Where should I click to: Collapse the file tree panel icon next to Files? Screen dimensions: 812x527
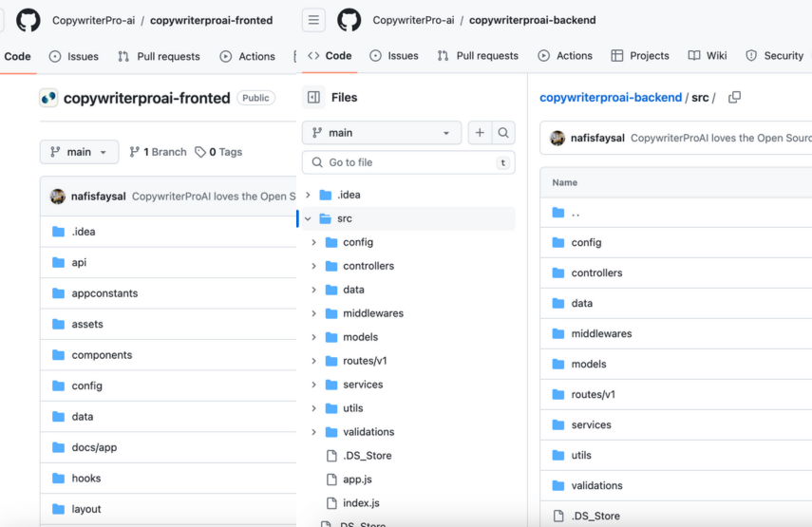pyautogui.click(x=313, y=97)
